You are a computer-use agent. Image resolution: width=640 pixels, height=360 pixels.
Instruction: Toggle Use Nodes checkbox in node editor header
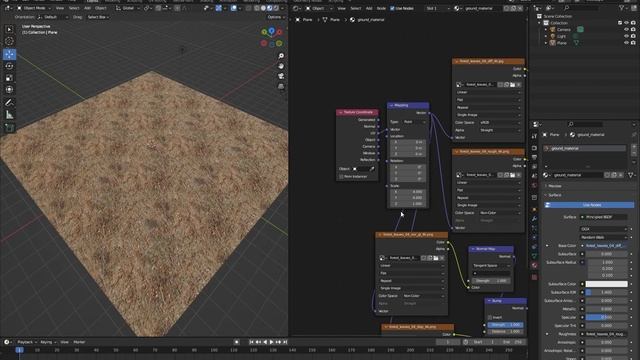392,8
